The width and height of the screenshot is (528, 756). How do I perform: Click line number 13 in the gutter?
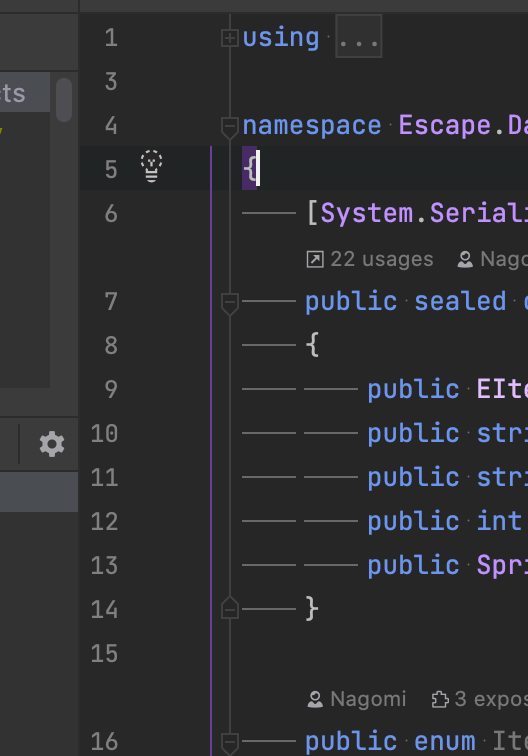[x=104, y=566]
